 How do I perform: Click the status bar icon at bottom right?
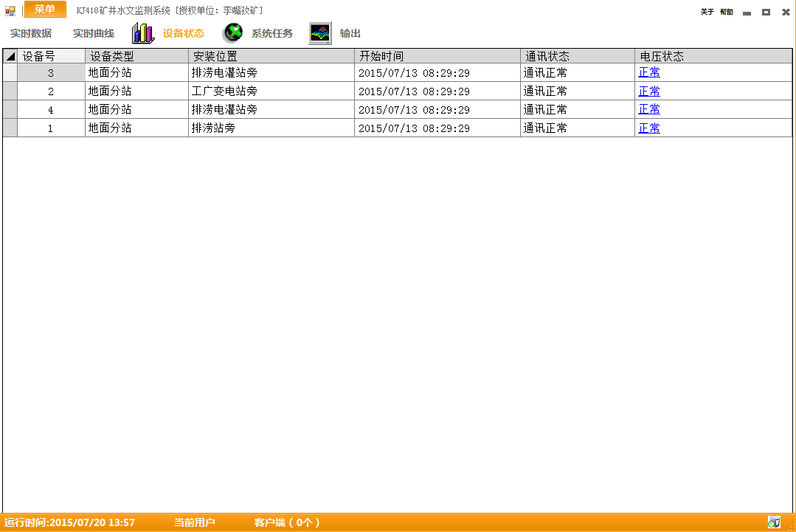[x=773, y=522]
